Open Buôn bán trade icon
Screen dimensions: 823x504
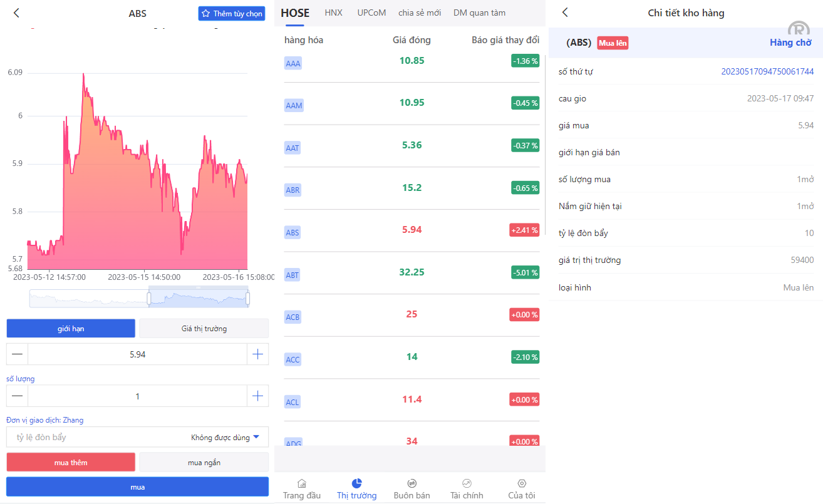pyautogui.click(x=412, y=483)
